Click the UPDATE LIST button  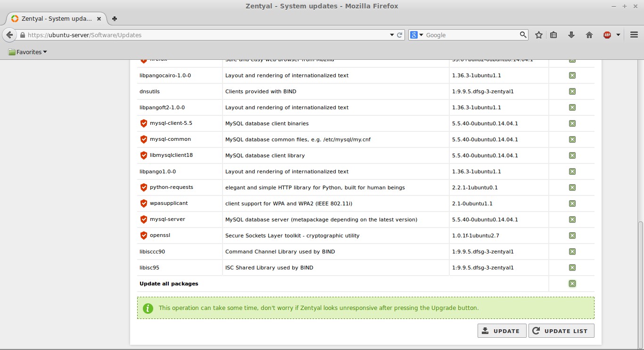[561, 331]
